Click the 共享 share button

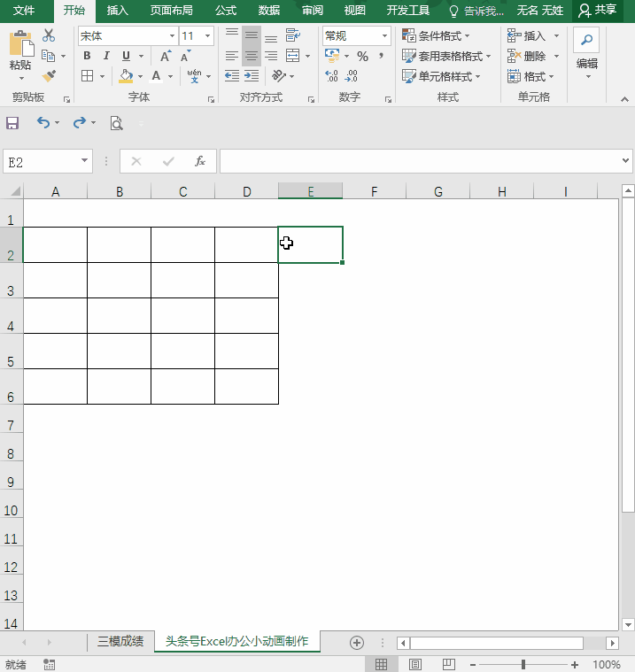[598, 11]
